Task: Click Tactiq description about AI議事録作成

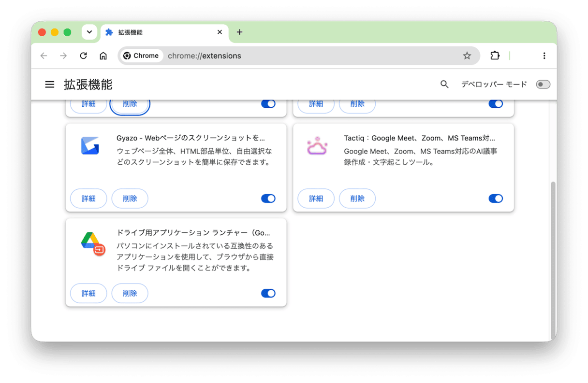Action: 421,157
